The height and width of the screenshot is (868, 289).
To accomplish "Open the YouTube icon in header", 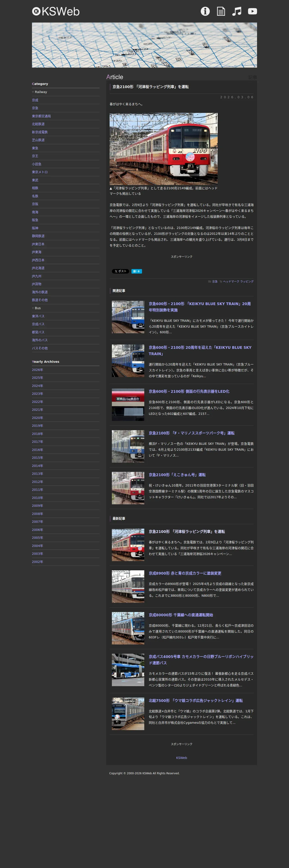I will click(252, 11).
